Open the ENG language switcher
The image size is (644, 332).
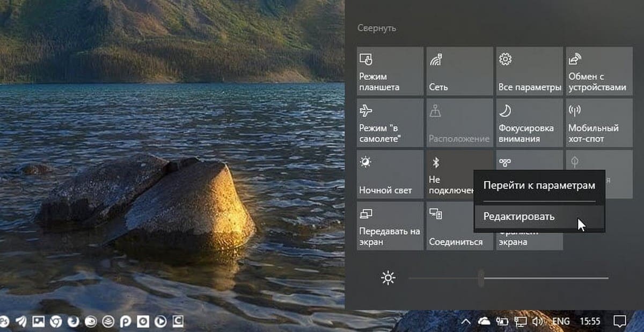pos(561,321)
